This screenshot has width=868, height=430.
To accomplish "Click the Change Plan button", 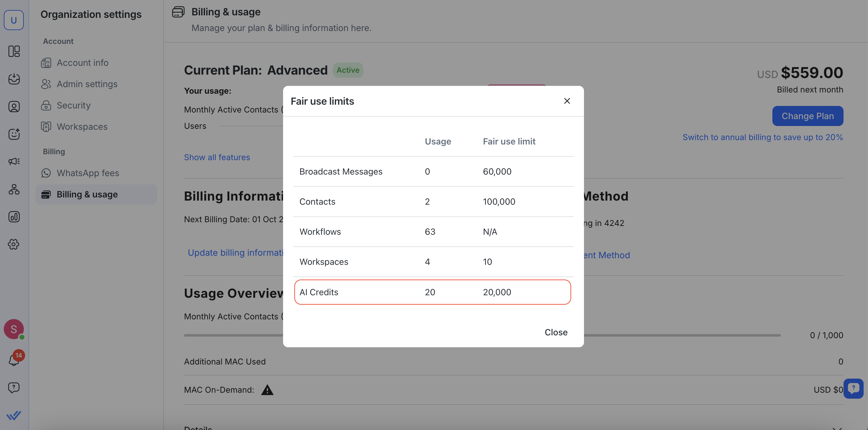I will (x=808, y=116).
